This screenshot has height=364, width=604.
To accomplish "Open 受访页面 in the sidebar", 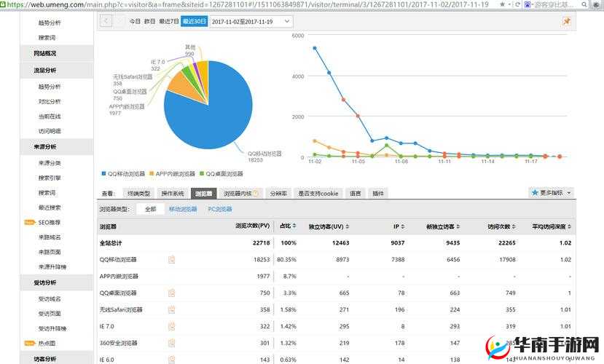I will (50, 314).
